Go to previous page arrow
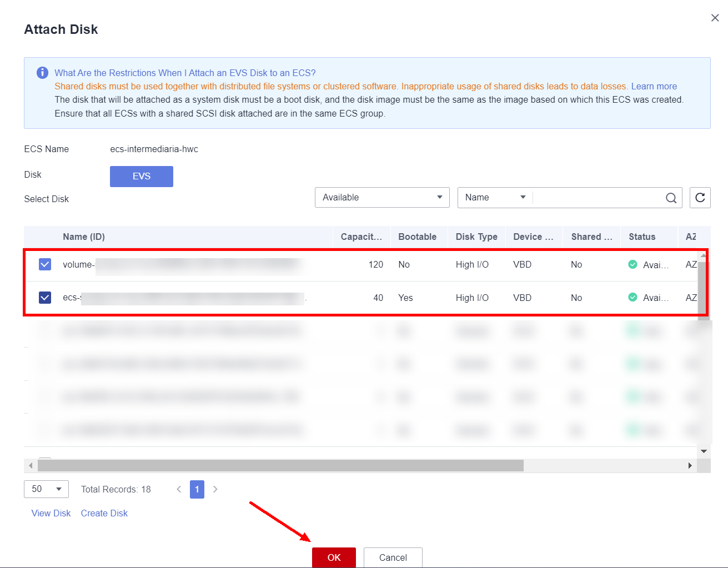Viewport: 728px width, 568px height. point(179,489)
